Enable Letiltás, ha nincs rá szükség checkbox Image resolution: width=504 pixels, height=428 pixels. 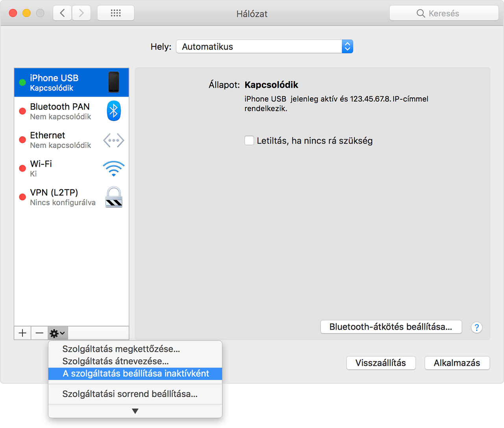[249, 141]
